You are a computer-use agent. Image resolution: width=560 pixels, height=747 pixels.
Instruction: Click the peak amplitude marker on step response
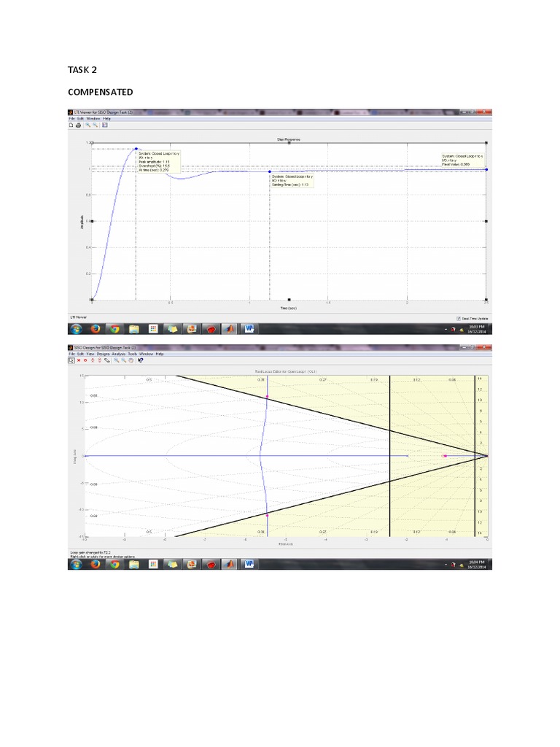[x=136, y=149]
